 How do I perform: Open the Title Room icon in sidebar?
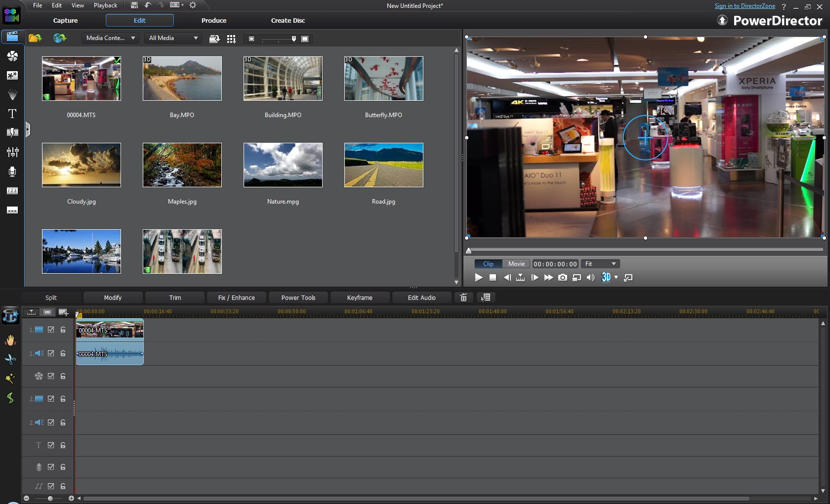tap(12, 114)
